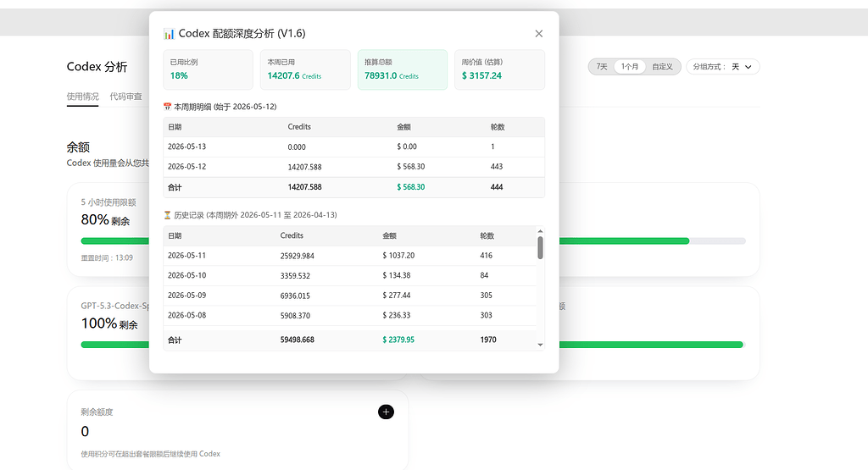Click the 2026-05-08 history row date
Screen dimensions: 868x470
(186, 315)
